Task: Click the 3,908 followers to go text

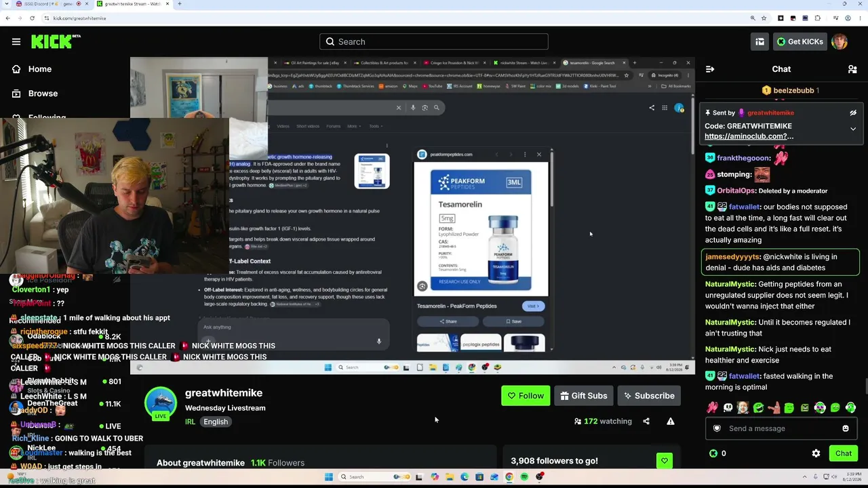Action: click(554, 461)
